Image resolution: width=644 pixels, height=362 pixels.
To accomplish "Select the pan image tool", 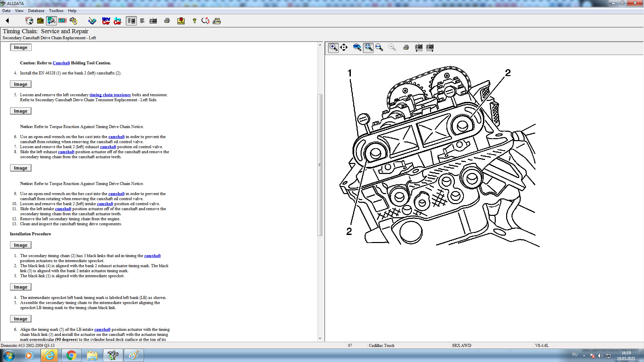I will point(344,47).
